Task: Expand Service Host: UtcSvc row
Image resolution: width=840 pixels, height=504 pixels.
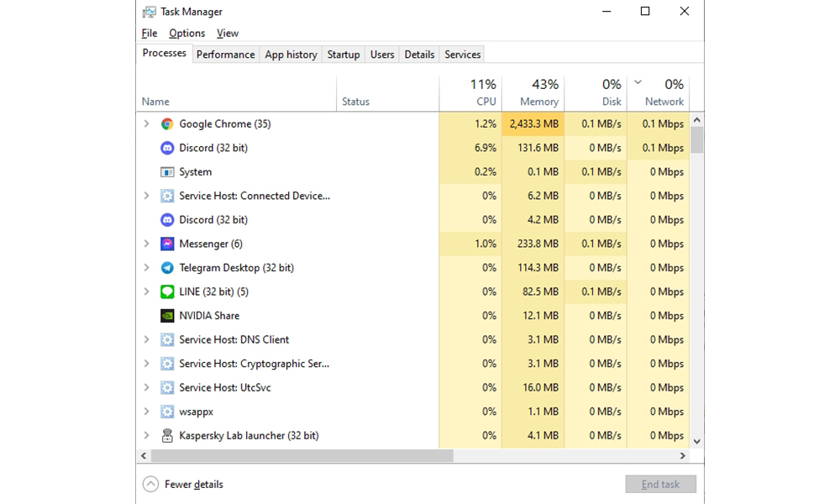Action: click(x=146, y=388)
